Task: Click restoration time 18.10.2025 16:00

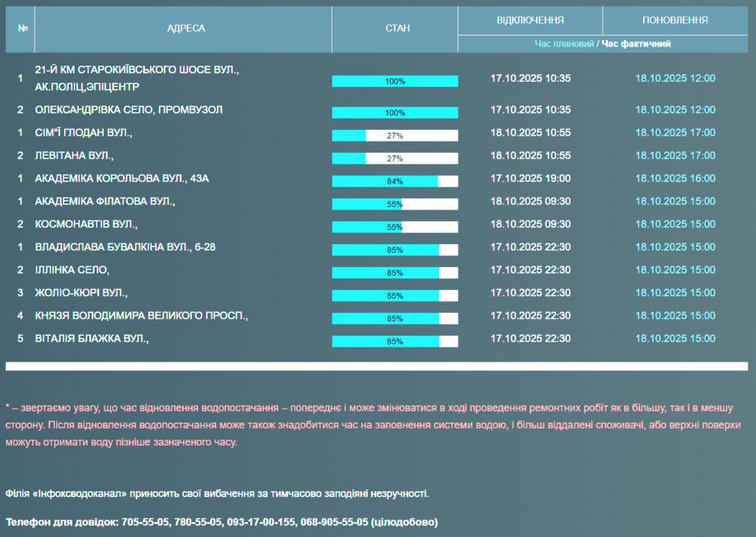Action: (675, 179)
